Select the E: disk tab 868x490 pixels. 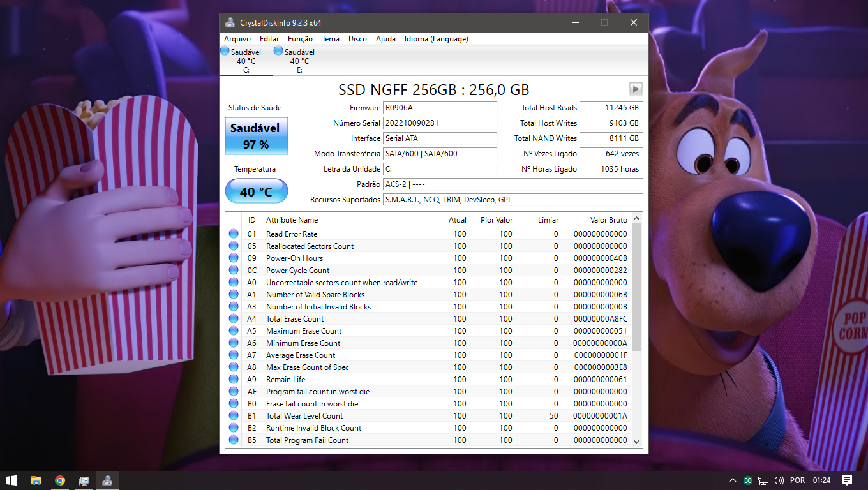299,61
